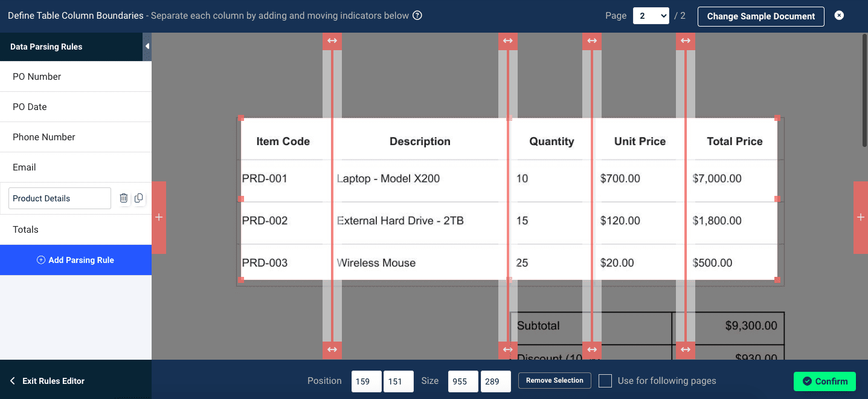Viewport: 868px width, 399px height.
Task: Open the page number dropdown
Action: click(x=651, y=16)
